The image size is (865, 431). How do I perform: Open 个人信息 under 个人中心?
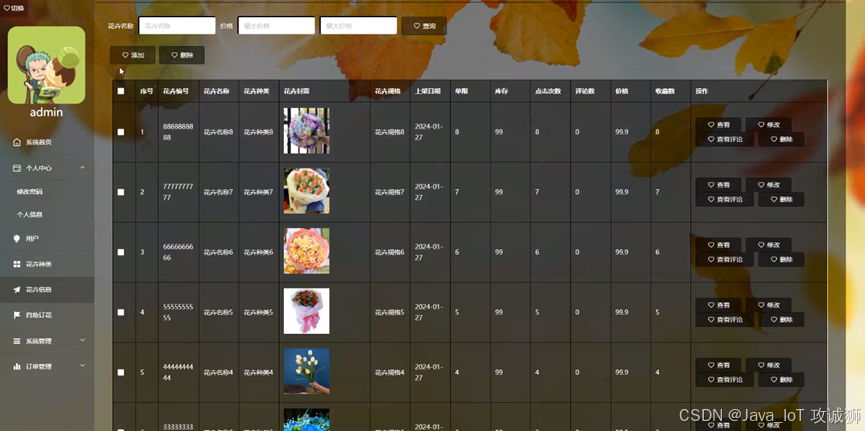47,215
